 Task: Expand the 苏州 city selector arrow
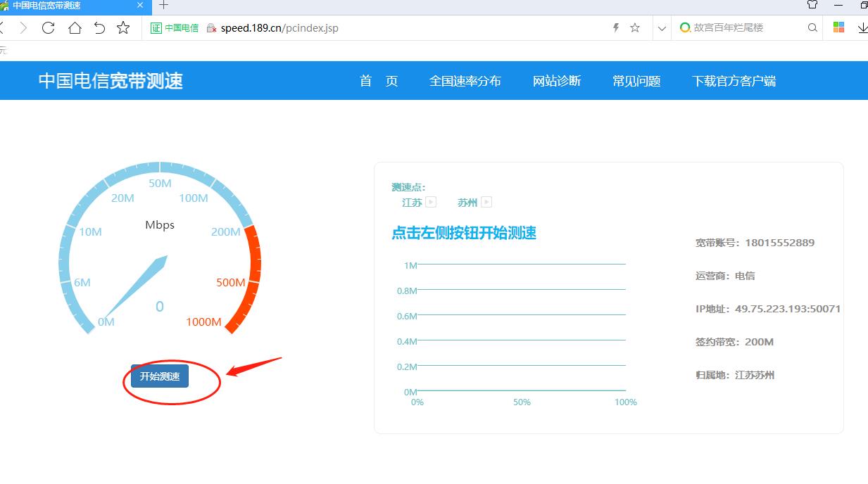point(486,202)
